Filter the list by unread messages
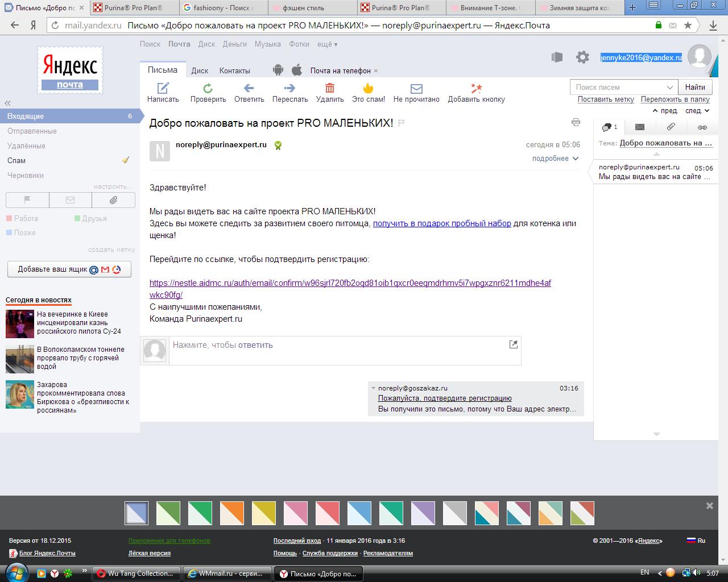The height and width of the screenshot is (582, 728). pos(71,200)
